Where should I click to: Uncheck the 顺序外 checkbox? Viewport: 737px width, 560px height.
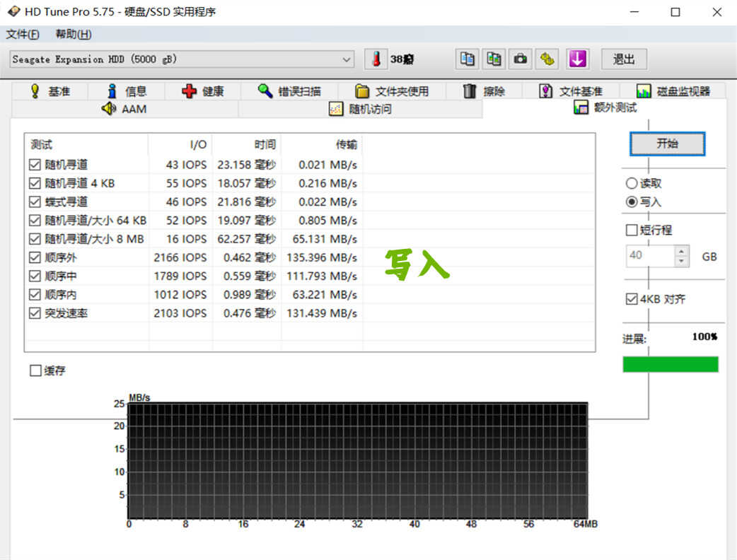coord(35,257)
